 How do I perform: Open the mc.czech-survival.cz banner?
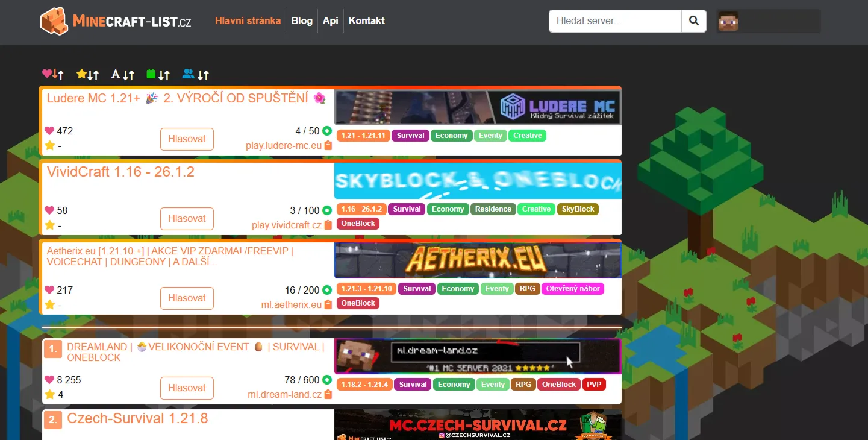tap(478, 425)
